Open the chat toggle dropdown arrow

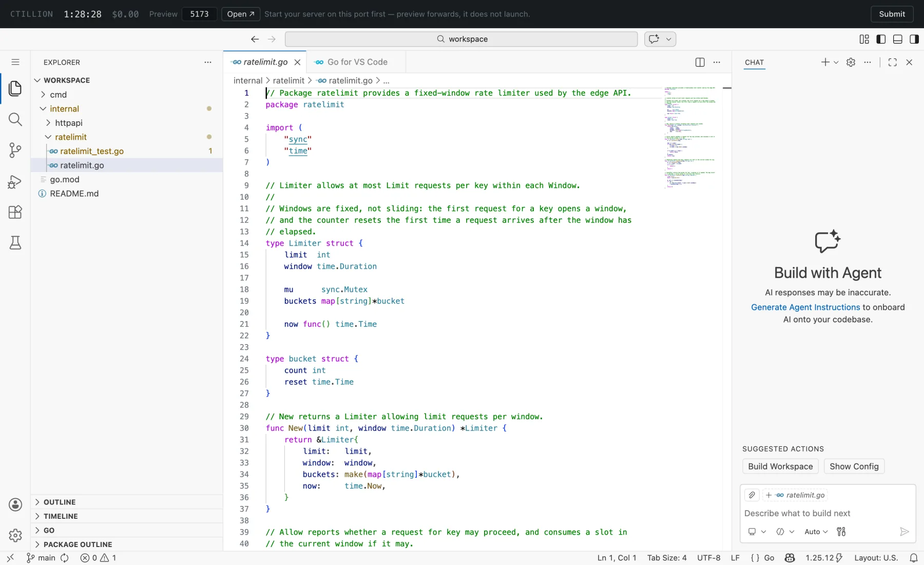669,39
